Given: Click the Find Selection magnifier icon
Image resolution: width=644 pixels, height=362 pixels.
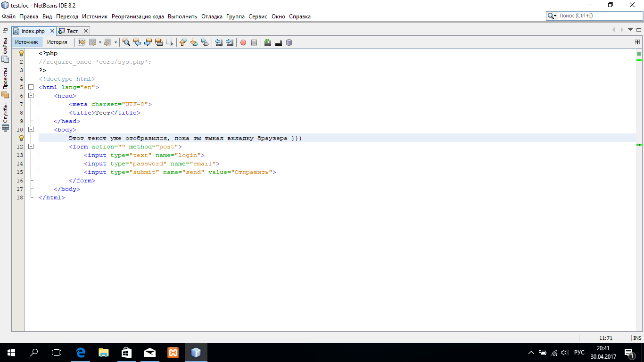Looking at the screenshot, I should tap(126, 42).
